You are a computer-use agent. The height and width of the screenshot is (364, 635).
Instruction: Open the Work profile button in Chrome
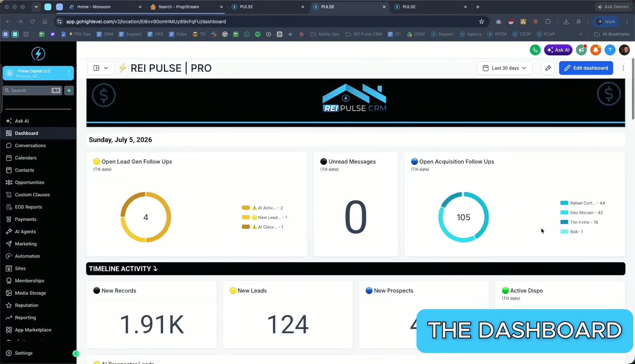pos(606,22)
